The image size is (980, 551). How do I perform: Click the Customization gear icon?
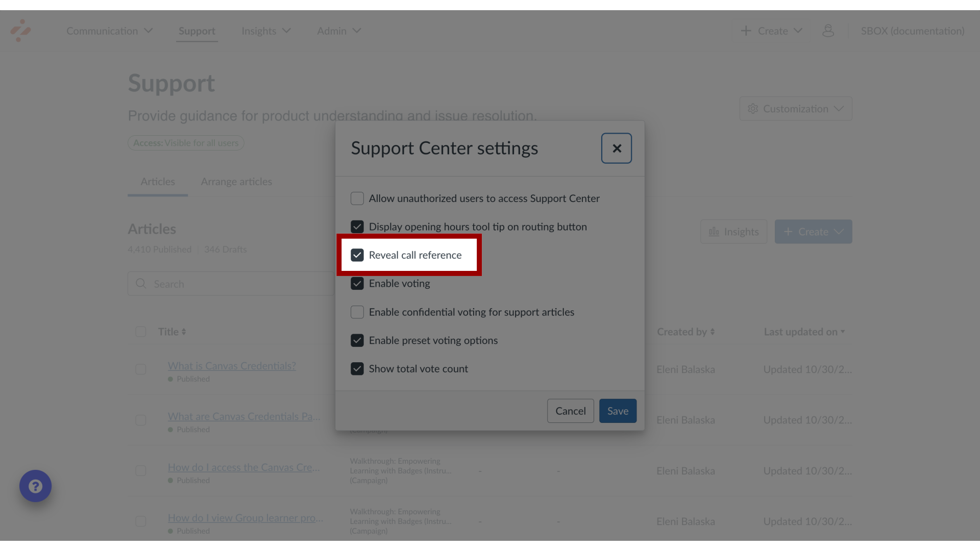point(754,108)
